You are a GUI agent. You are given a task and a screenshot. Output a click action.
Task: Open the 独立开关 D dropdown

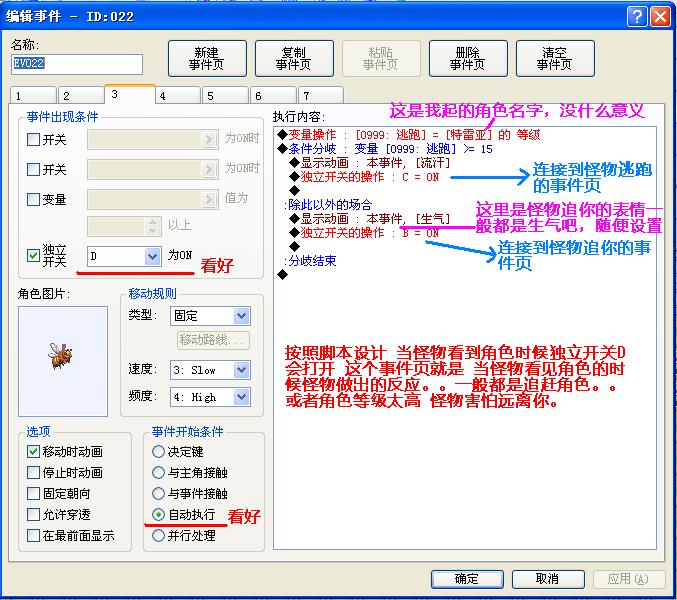152,256
